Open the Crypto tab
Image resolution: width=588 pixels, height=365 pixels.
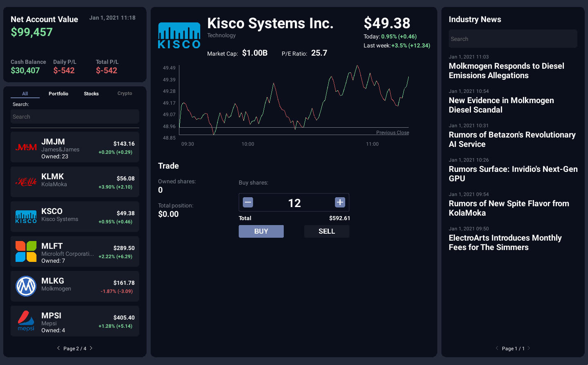pos(124,93)
